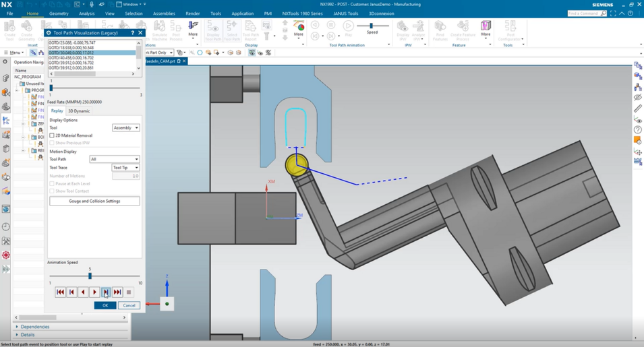Click the Stop playback button

(129, 292)
